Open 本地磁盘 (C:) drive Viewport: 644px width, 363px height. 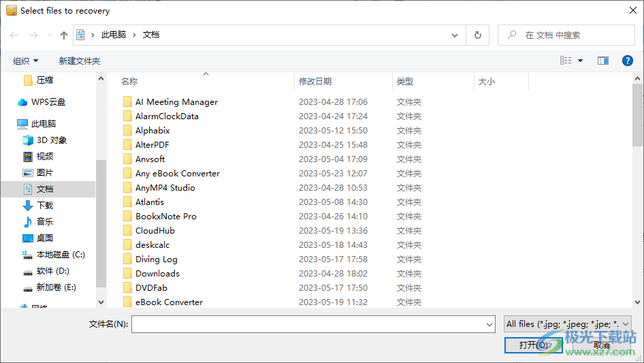tap(53, 255)
